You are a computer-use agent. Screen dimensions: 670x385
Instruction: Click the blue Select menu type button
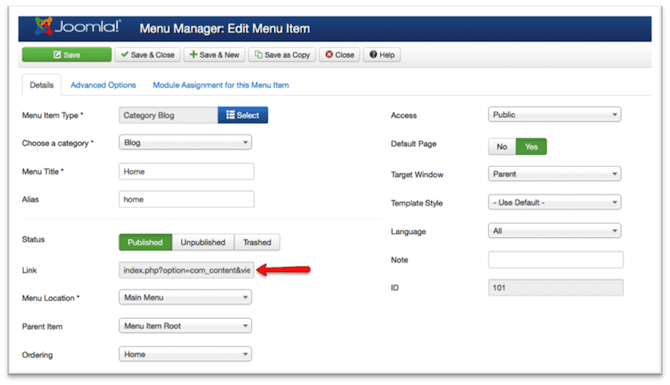[x=243, y=115]
